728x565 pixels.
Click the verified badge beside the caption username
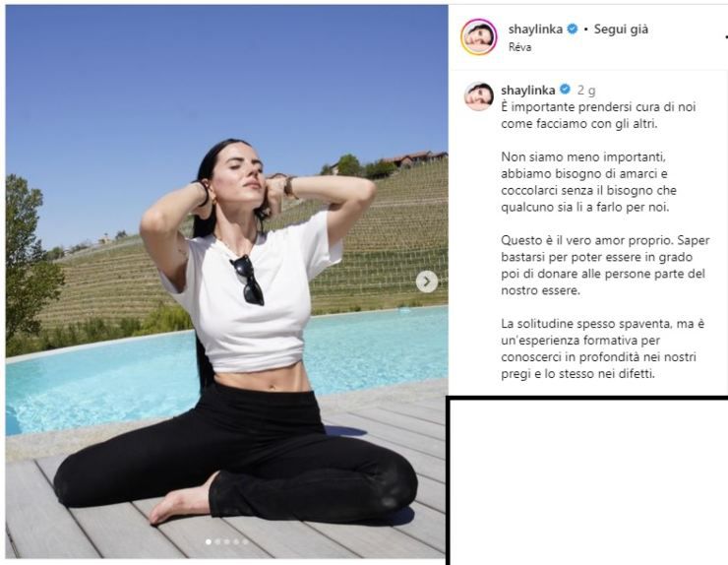565,90
